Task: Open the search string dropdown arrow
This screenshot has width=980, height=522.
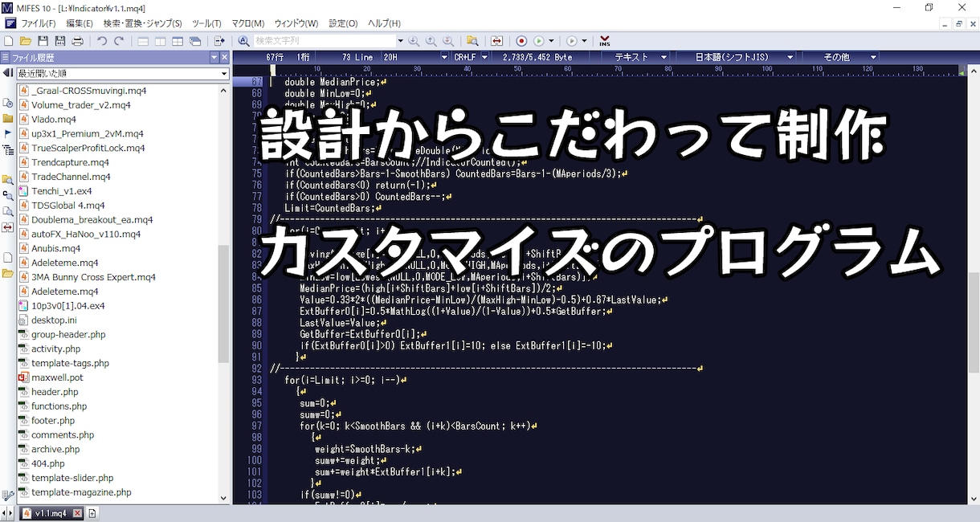Action: coord(400,41)
